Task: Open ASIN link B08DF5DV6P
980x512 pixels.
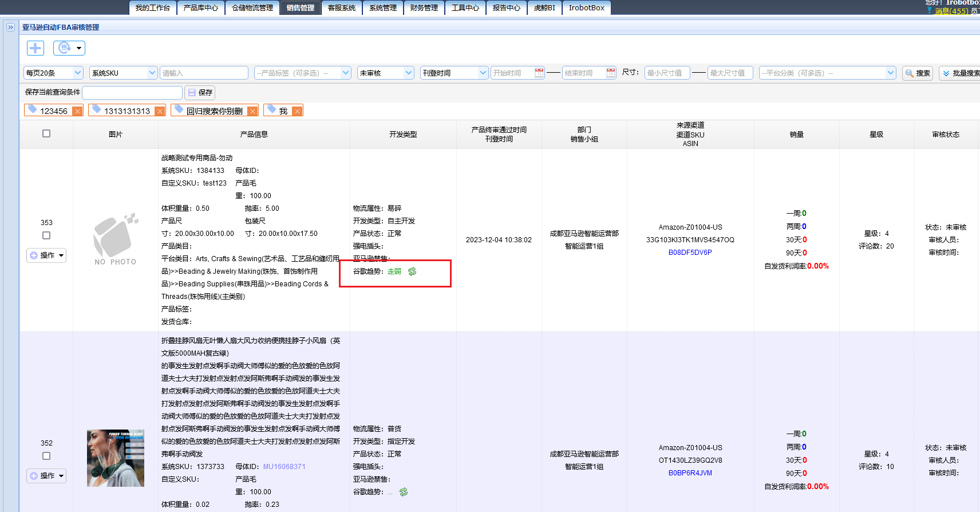Action: 690,253
